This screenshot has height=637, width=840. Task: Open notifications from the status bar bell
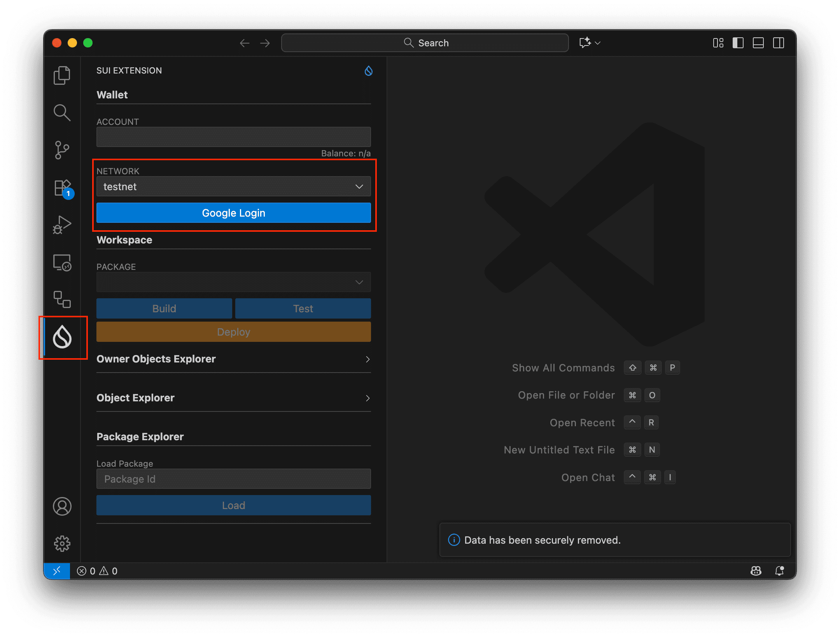780,570
